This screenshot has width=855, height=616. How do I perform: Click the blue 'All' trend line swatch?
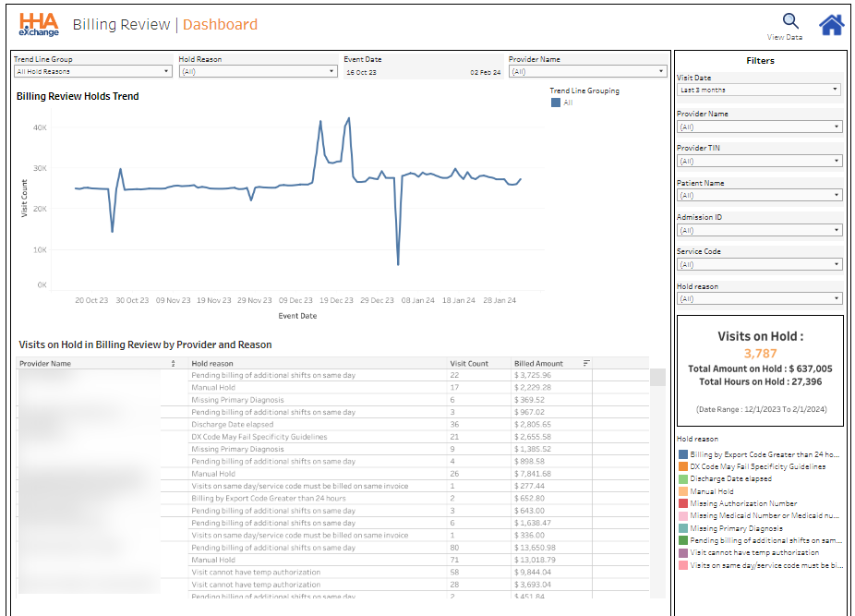(556, 103)
